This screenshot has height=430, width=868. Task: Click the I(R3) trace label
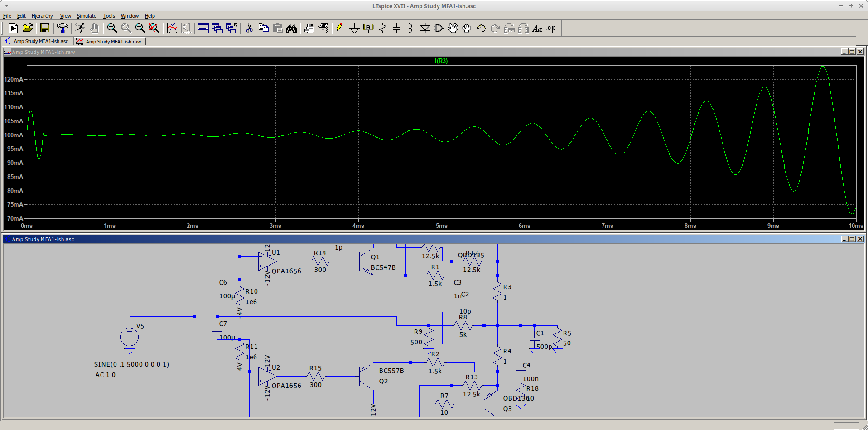coord(441,61)
